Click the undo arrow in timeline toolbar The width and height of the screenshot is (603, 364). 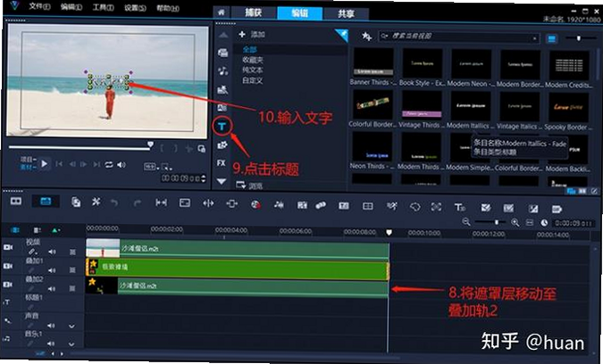click(114, 203)
